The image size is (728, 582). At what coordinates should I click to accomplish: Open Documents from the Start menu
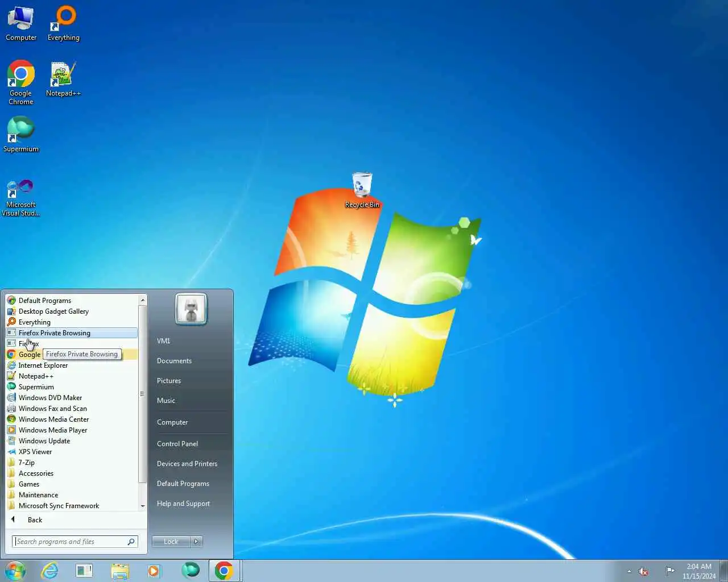click(x=191, y=361)
